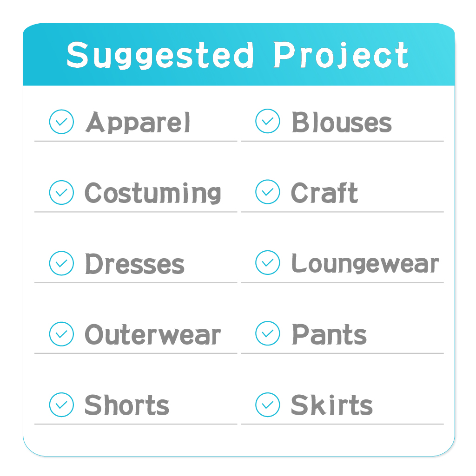Open the Pants project entry

(x=329, y=334)
